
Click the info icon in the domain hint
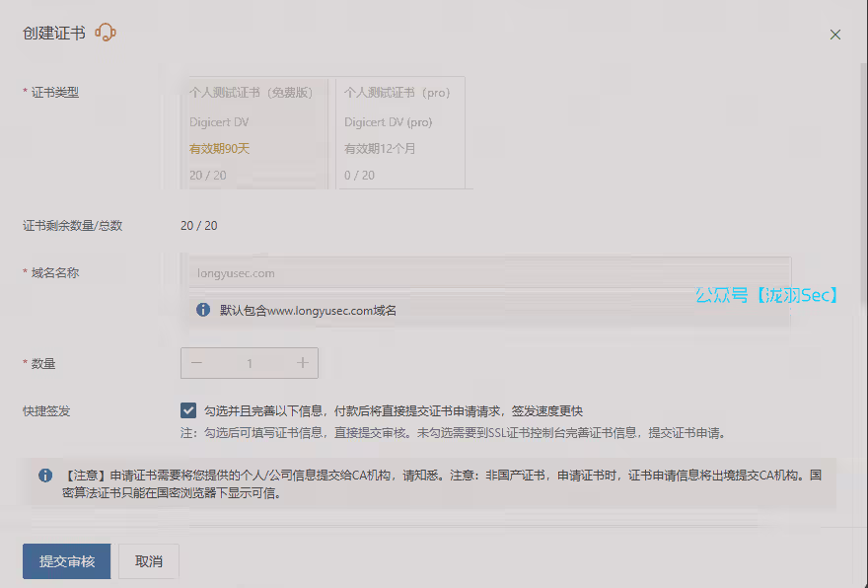(x=203, y=310)
